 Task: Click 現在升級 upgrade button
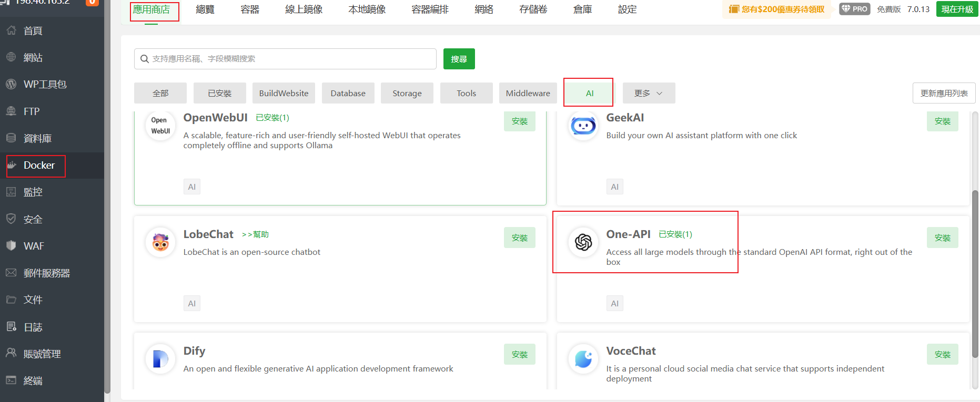(957, 9)
